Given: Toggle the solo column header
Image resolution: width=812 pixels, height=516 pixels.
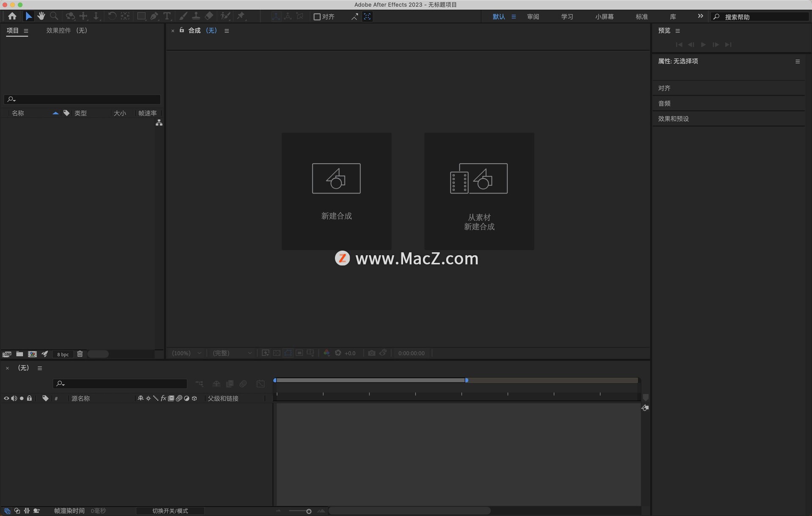Looking at the screenshot, I should coord(22,398).
